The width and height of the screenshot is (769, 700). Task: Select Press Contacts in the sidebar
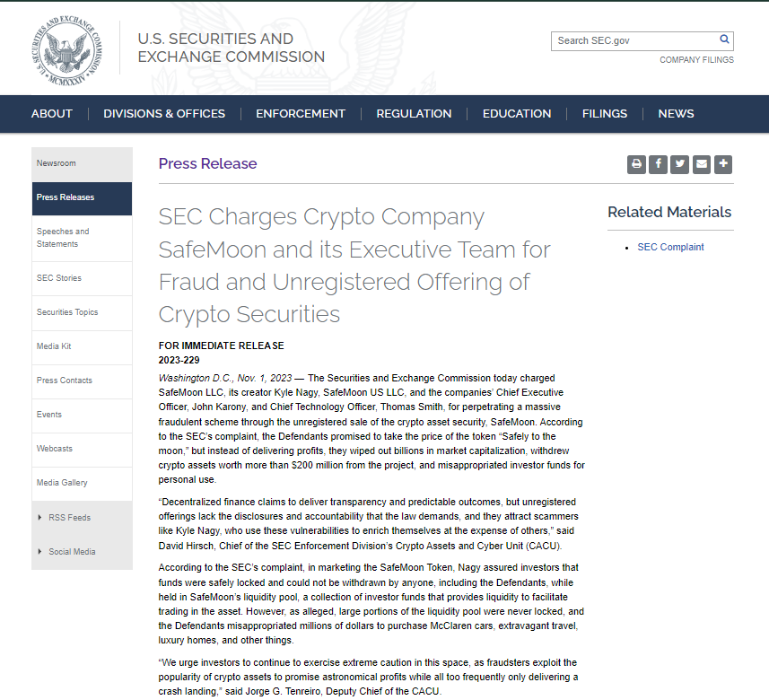click(x=65, y=381)
